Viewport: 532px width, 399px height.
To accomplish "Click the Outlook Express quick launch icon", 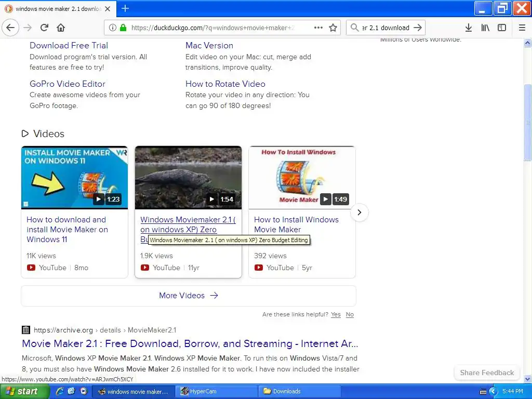I will pyautogui.click(x=71, y=391).
